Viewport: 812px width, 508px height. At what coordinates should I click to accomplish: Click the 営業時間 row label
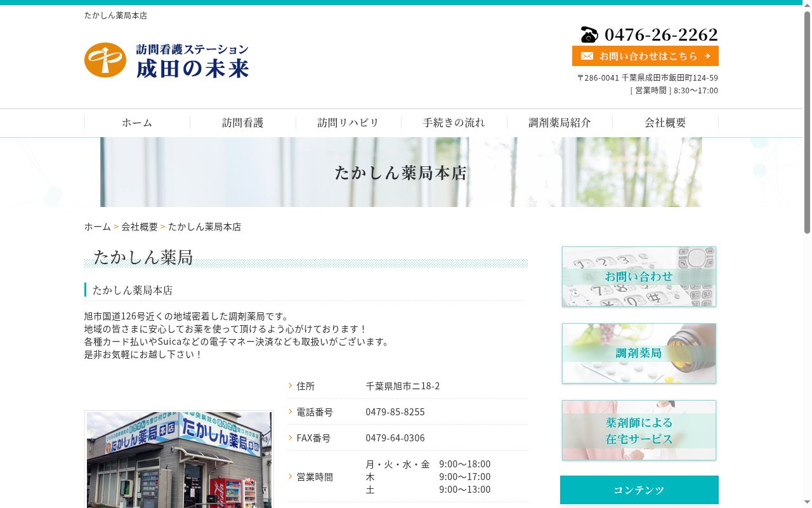315,477
